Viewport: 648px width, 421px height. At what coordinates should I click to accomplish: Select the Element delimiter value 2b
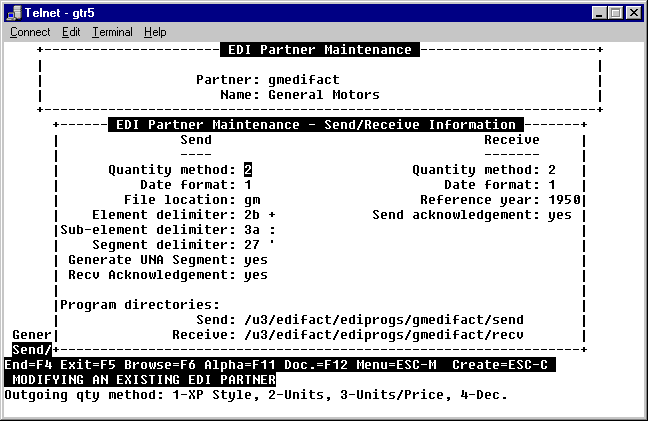click(x=252, y=215)
